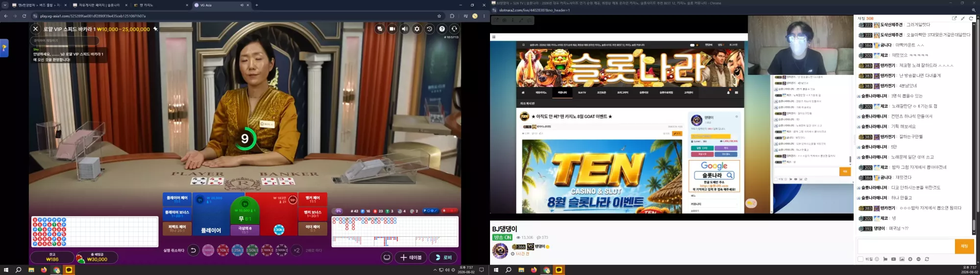
Task: Open the emoji picker in the stream chat toolbar
Action: tap(877, 259)
